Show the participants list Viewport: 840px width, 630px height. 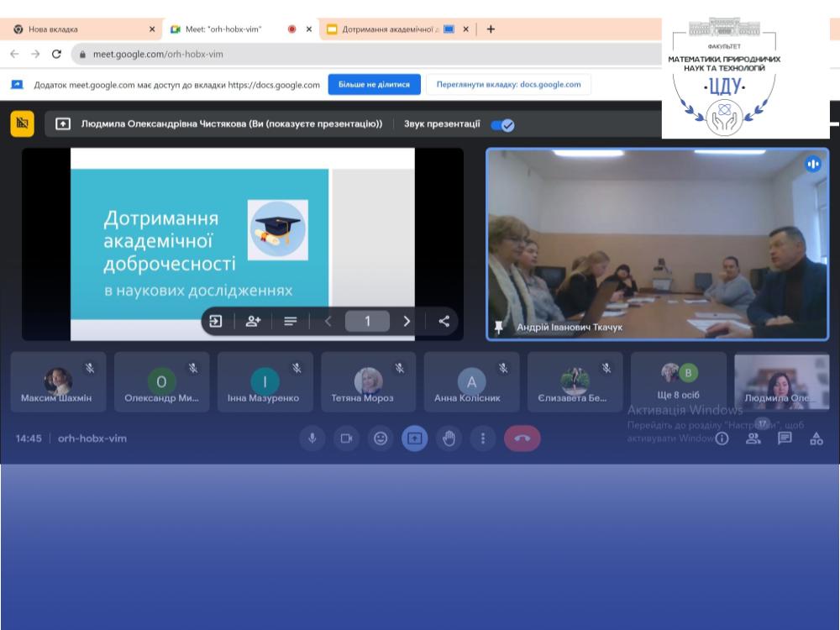753,438
